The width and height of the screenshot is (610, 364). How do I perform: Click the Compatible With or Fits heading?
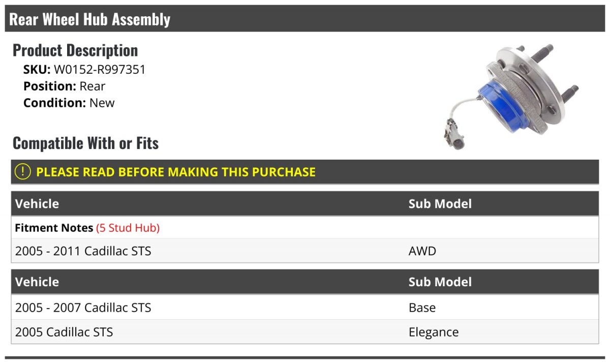click(86, 143)
